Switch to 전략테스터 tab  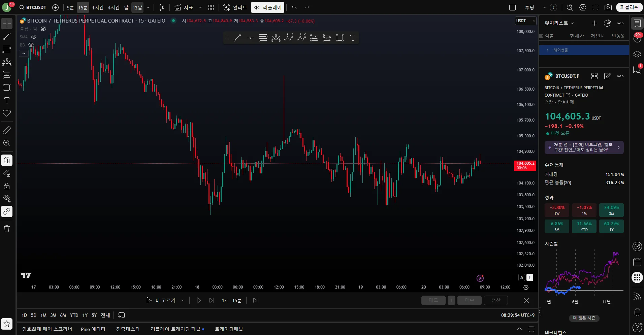point(128,329)
